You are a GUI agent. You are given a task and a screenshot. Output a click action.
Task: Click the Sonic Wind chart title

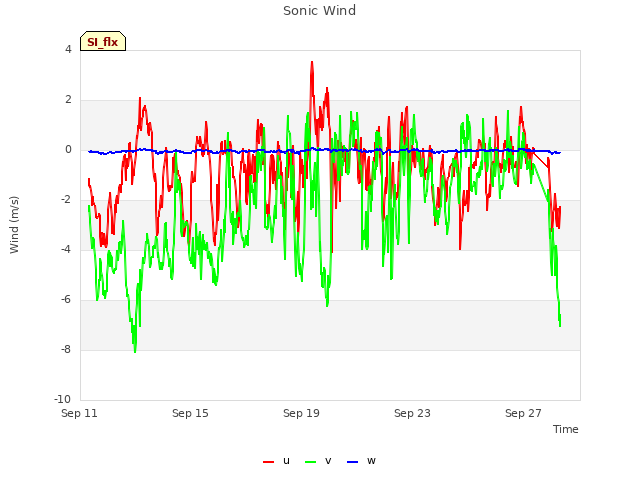click(320, 11)
